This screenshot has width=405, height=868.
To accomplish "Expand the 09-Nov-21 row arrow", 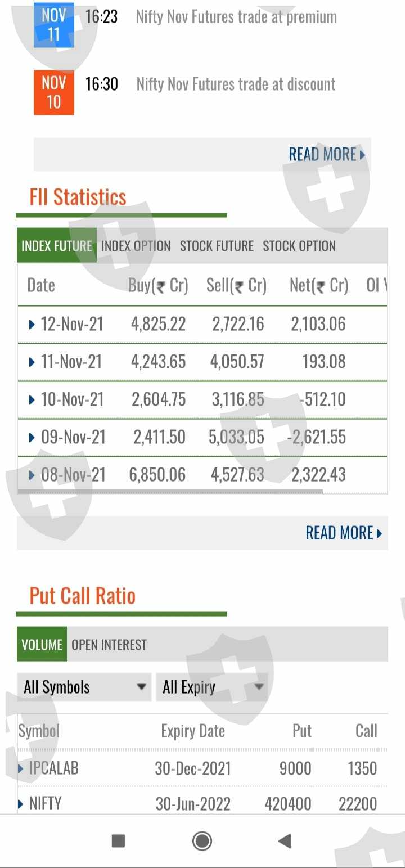I will coord(32,438).
